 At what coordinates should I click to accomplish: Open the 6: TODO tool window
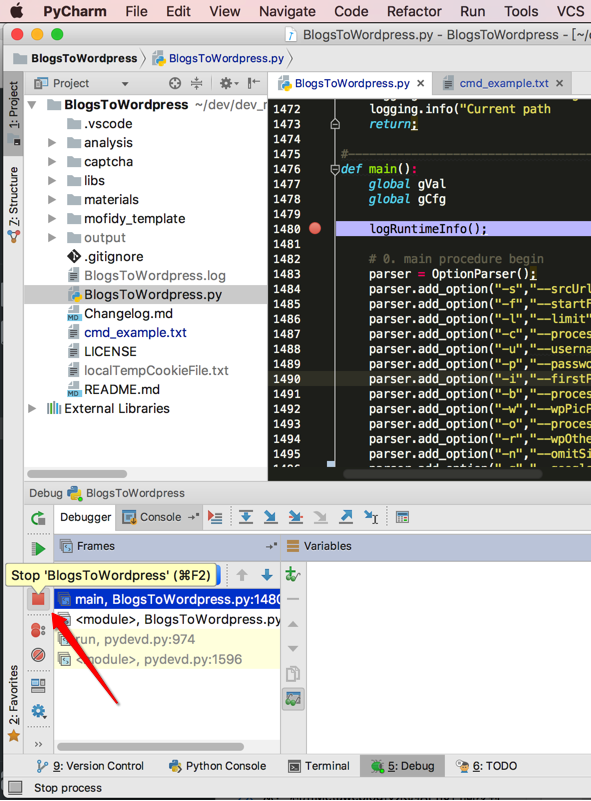[x=486, y=766]
